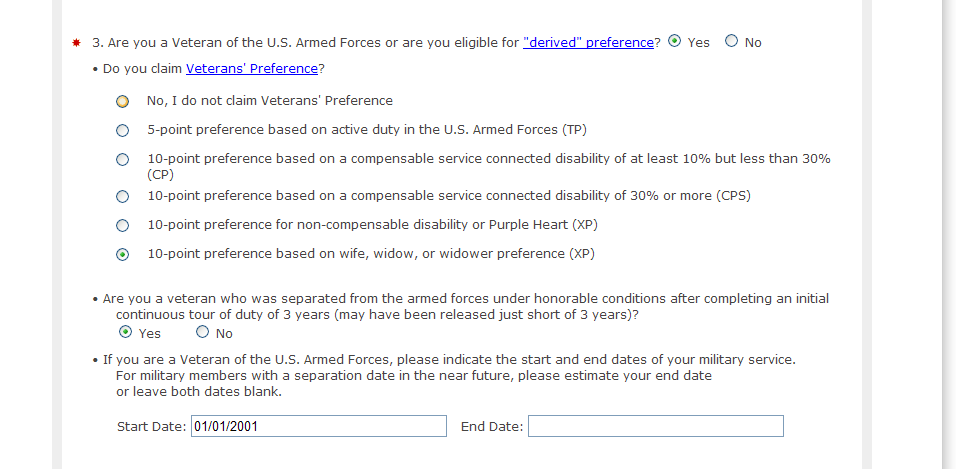Pick the 10-point preference (CP) radio button
956x469 pixels.
[x=123, y=159]
